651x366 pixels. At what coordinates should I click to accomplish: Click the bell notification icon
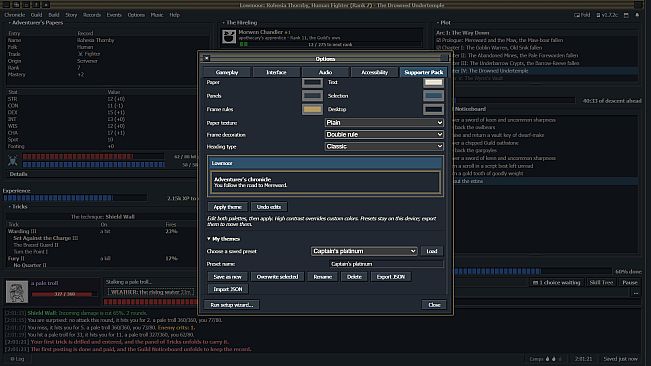point(637,15)
